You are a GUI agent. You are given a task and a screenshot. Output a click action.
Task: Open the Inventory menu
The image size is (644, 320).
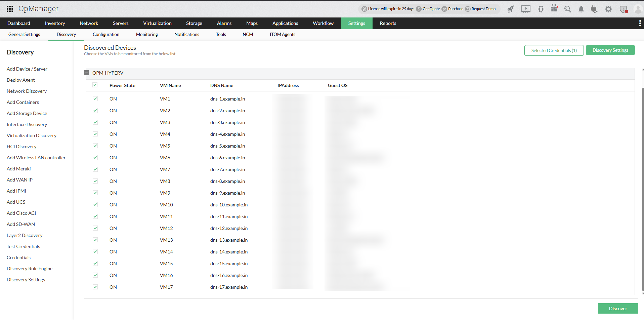(x=55, y=23)
